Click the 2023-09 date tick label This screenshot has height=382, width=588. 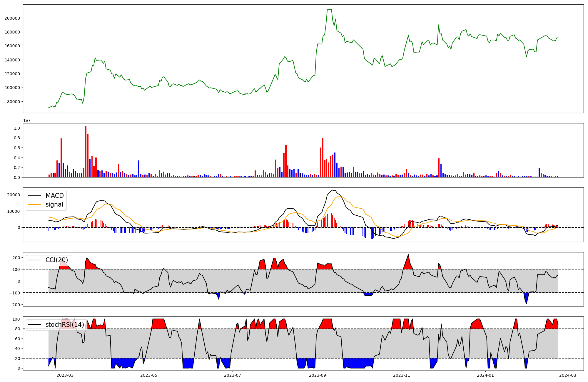(x=318, y=375)
